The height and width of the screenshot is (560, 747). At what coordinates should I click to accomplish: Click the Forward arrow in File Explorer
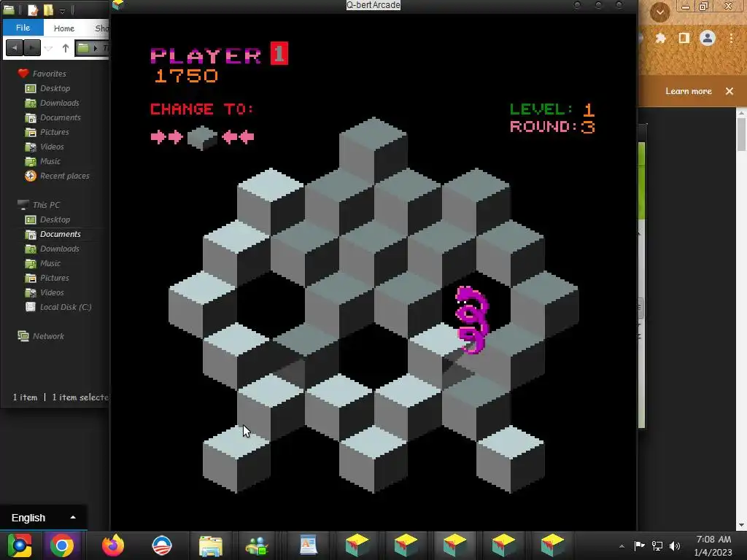coord(32,47)
